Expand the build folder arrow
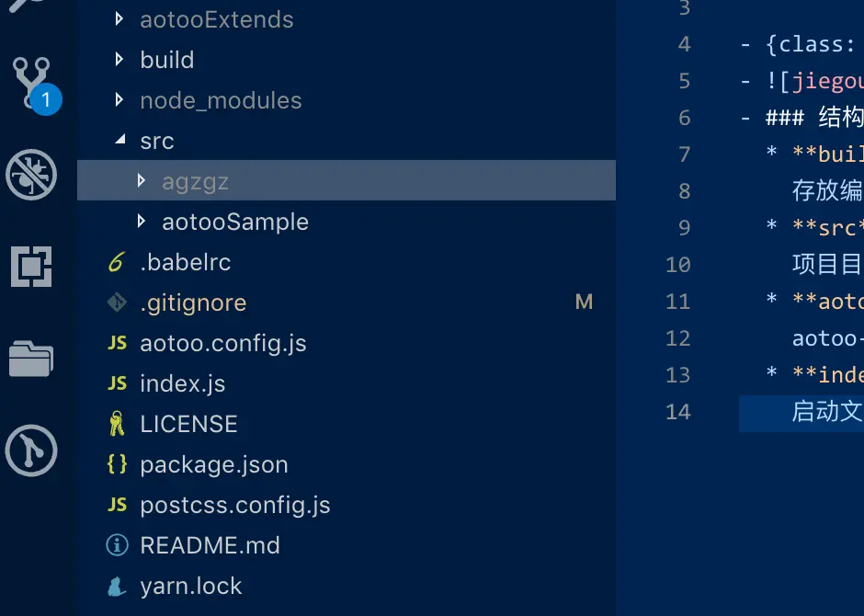 (119, 60)
